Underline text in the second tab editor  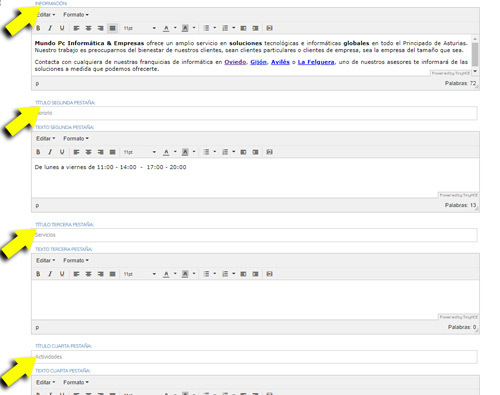coord(62,152)
